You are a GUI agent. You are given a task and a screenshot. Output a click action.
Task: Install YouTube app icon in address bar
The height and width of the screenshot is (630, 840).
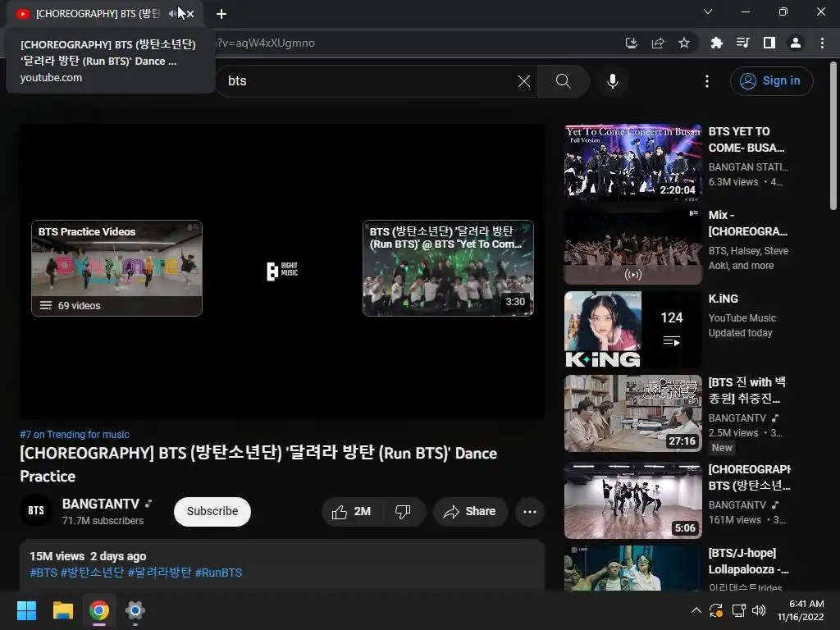click(x=631, y=43)
